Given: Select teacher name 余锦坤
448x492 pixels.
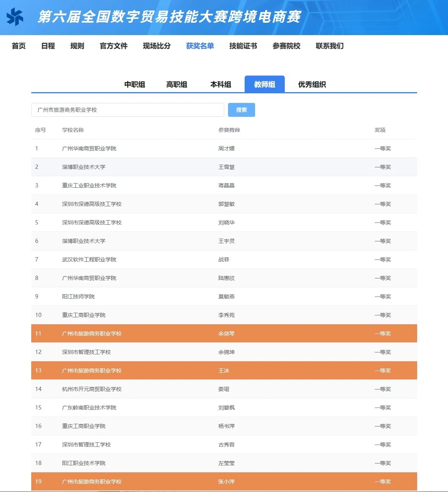Looking at the screenshot, I should tap(227, 352).
